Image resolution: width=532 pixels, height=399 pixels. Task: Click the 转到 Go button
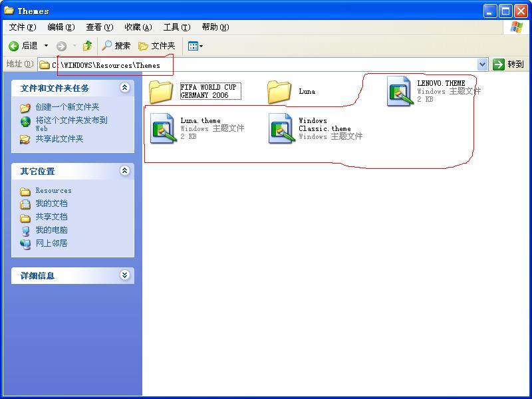click(508, 64)
